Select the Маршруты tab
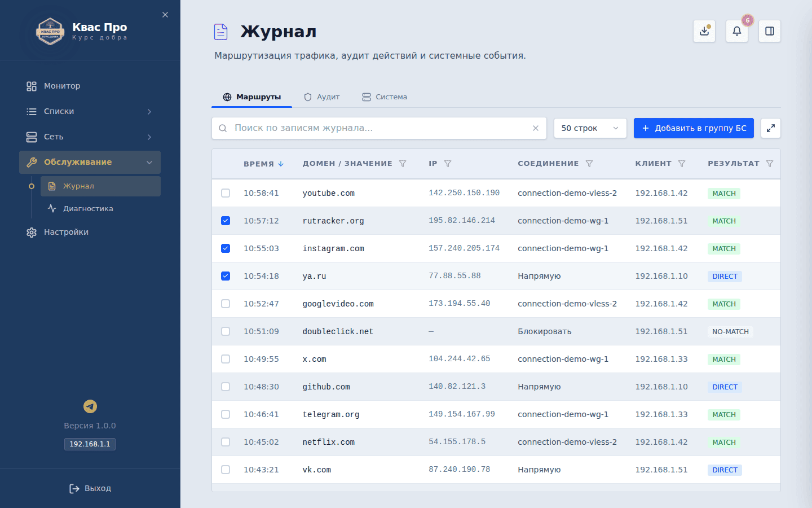Viewport: 812px width, 508px height. click(x=252, y=97)
